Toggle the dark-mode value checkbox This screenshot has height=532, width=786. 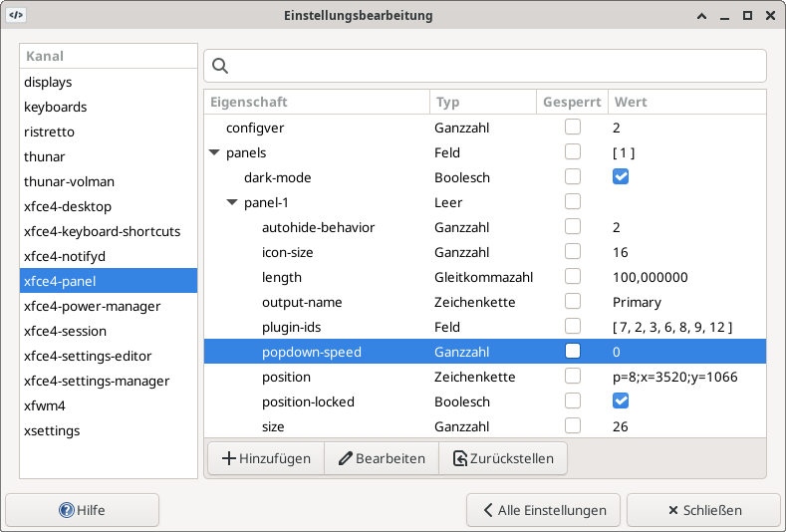[x=621, y=177]
